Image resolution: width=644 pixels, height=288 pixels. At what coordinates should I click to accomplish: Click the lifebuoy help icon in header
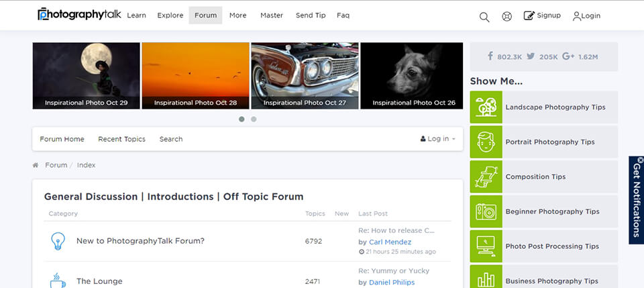click(507, 16)
